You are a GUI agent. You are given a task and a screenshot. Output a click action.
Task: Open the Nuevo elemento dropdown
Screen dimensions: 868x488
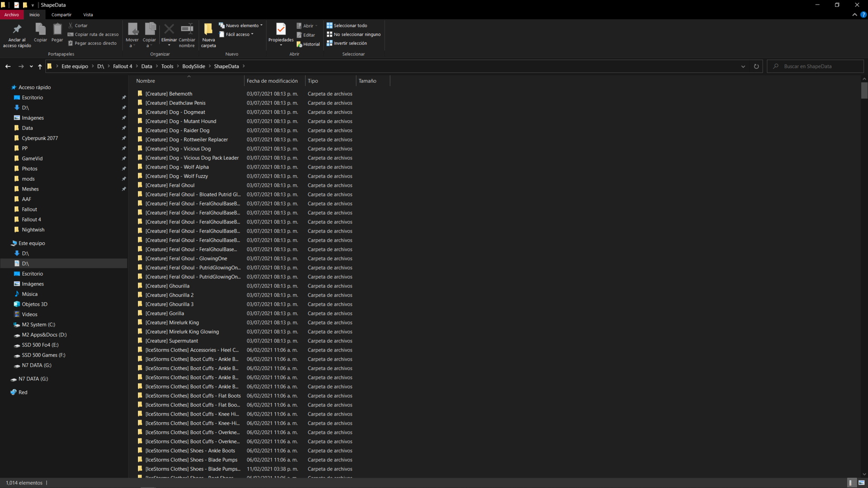coord(241,26)
